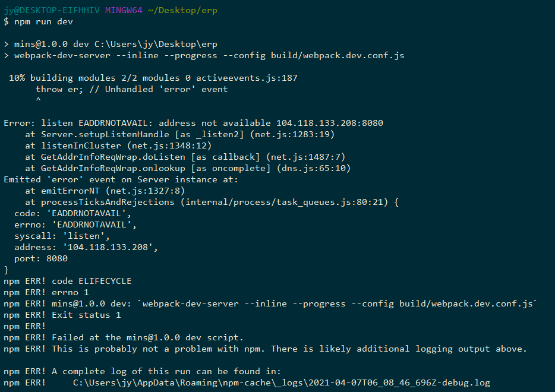The image size is (555, 392).
Task: Click the 'Exit status 1' text
Action: point(86,315)
